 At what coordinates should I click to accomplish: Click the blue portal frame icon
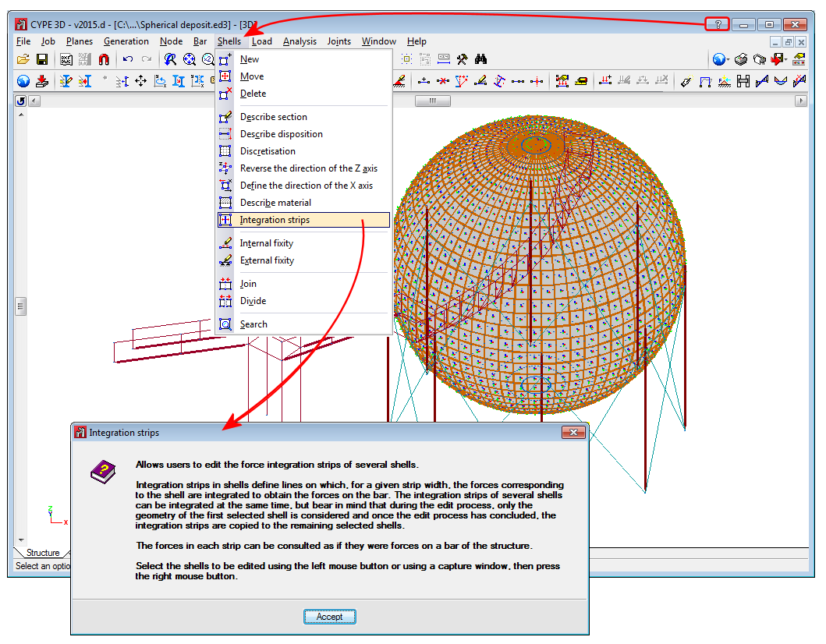[705, 80]
